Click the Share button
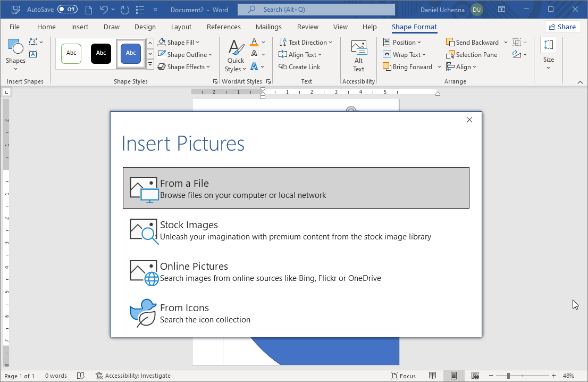This screenshot has height=382, width=588. click(x=562, y=27)
